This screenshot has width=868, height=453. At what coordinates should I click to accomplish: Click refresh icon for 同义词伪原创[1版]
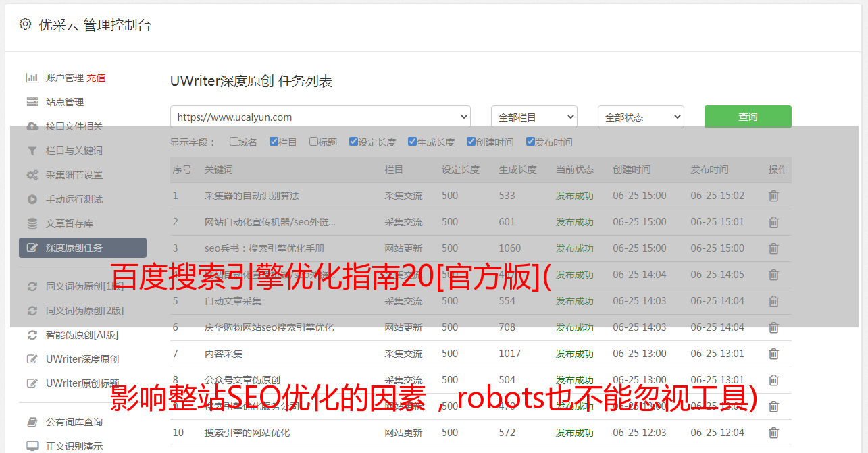(32, 286)
